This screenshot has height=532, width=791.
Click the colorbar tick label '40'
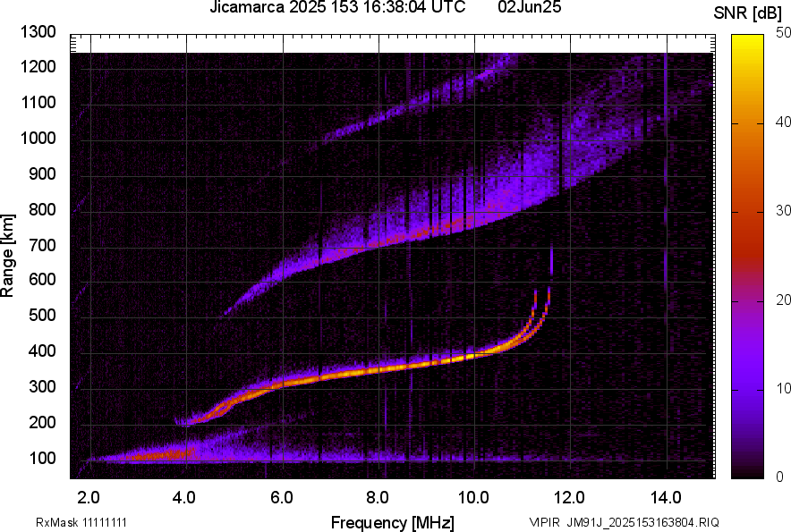(784, 122)
